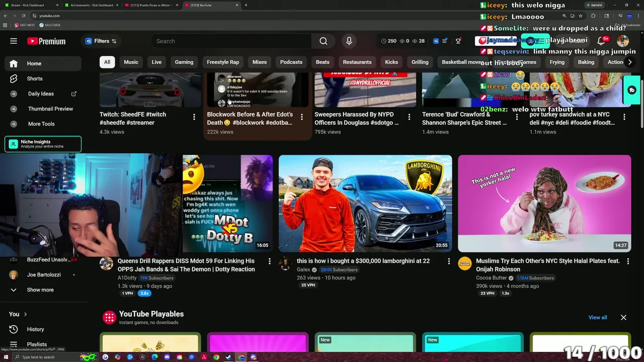Click the Cocoa Butter channel avatar
The width and height of the screenshot is (644, 362).
point(465,263)
